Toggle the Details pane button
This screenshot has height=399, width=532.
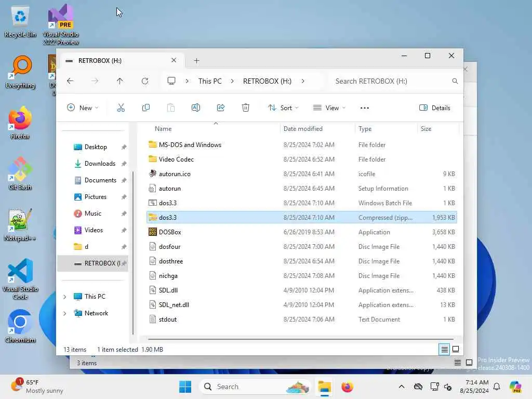pos(435,108)
